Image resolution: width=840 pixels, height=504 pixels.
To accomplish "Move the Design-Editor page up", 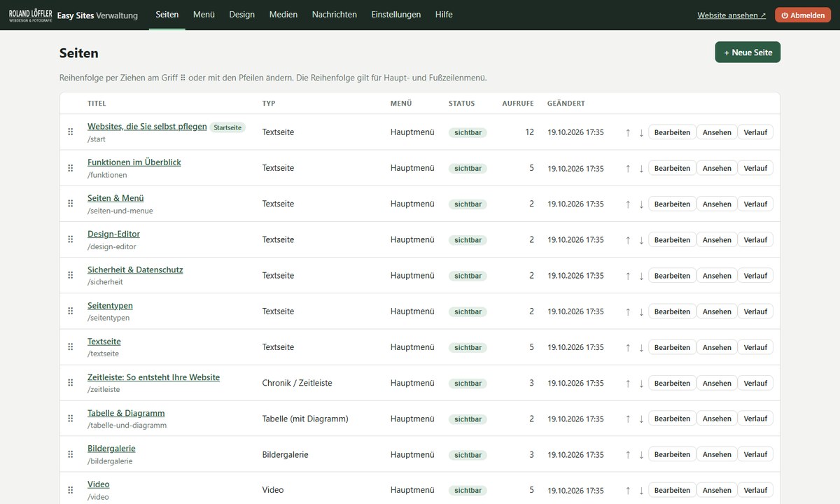I will tap(628, 239).
